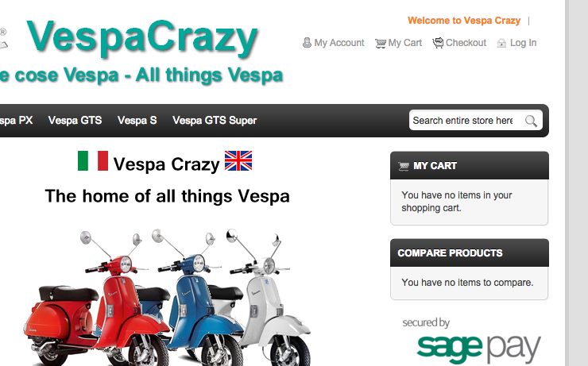Open the Vespa PX category
The height and width of the screenshot is (366, 588).
[x=16, y=120]
